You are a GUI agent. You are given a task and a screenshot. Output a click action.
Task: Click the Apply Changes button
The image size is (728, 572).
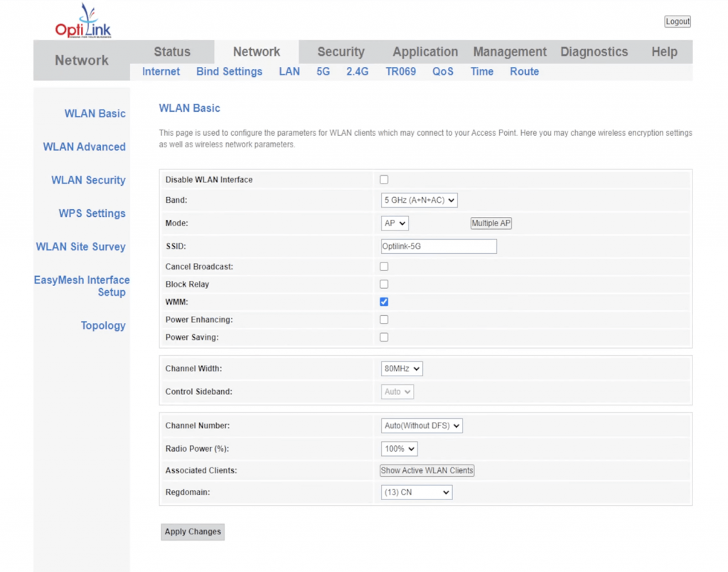pos(192,531)
